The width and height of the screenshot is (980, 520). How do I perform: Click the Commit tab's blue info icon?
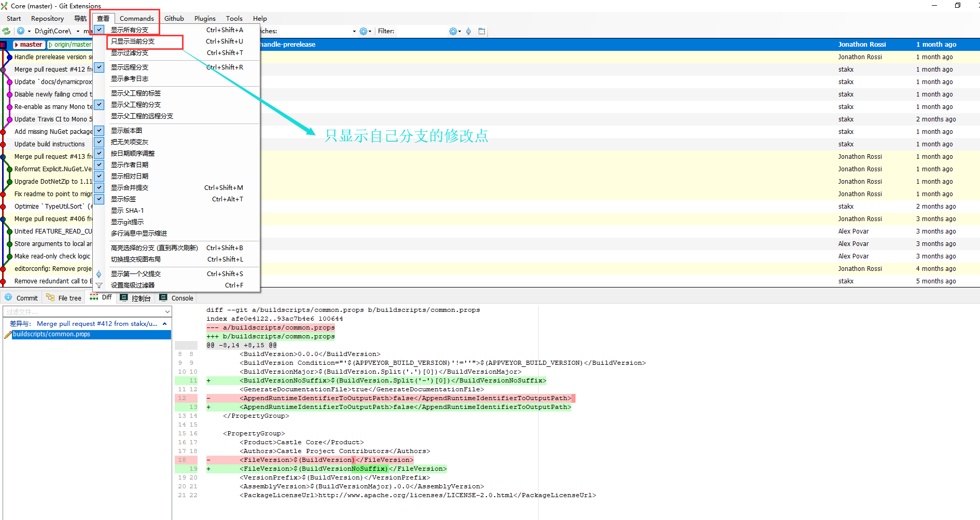coord(8,297)
